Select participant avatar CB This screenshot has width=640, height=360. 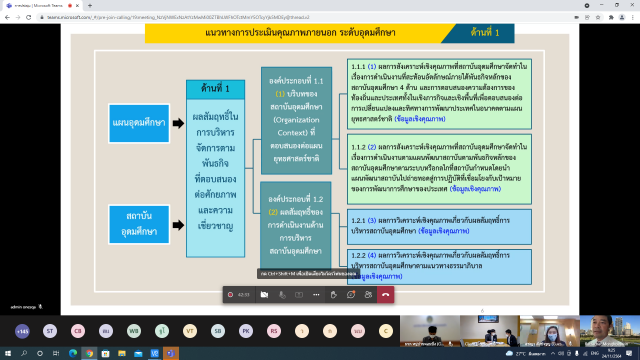pos(78,331)
